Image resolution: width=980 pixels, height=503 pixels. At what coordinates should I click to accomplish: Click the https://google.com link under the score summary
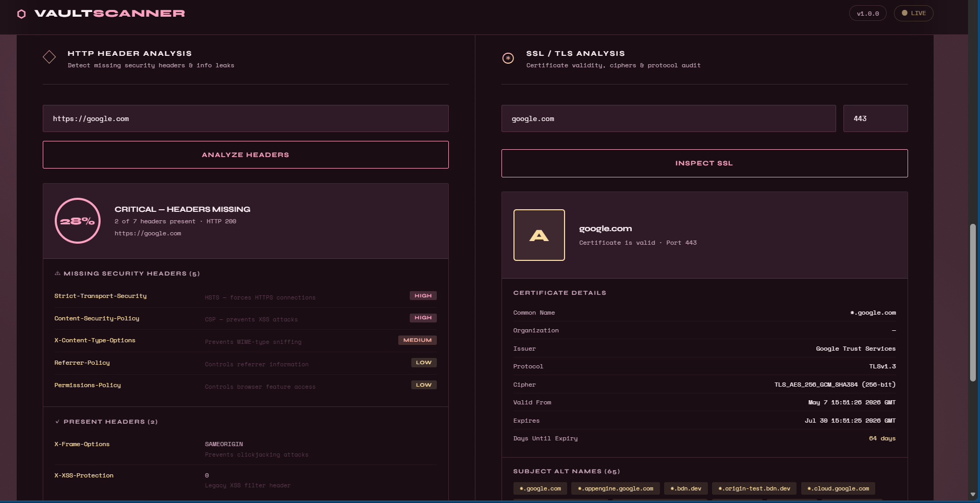pyautogui.click(x=148, y=233)
